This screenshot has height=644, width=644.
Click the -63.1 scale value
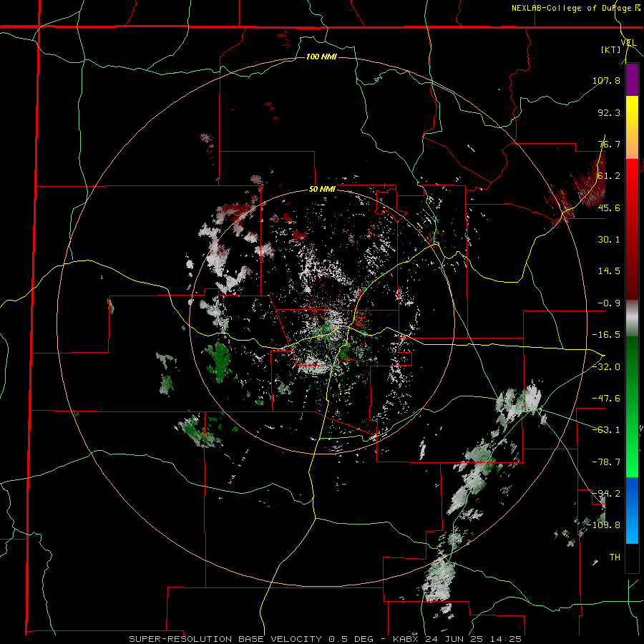[606, 430]
